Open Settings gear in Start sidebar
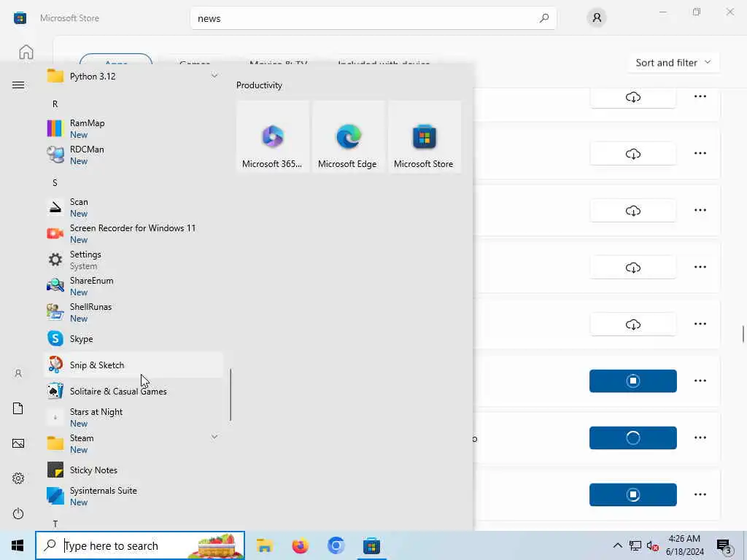747x560 pixels. tap(18, 478)
